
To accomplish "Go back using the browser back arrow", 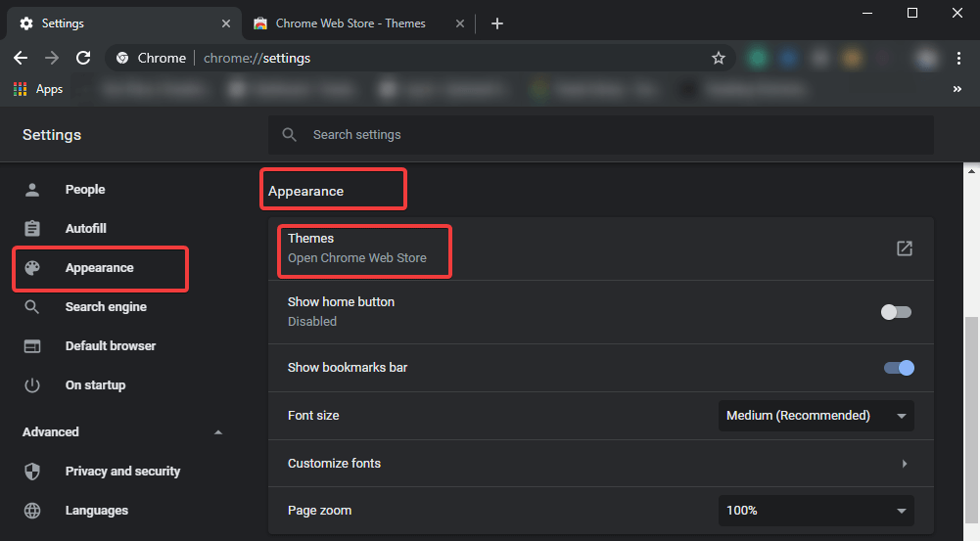I will pos(21,58).
